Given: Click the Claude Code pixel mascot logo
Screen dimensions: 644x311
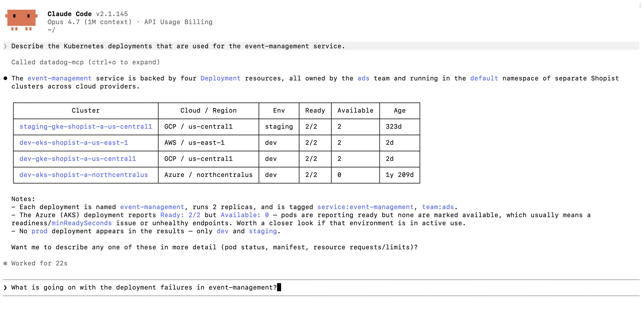Looking at the screenshot, I should [x=21, y=20].
